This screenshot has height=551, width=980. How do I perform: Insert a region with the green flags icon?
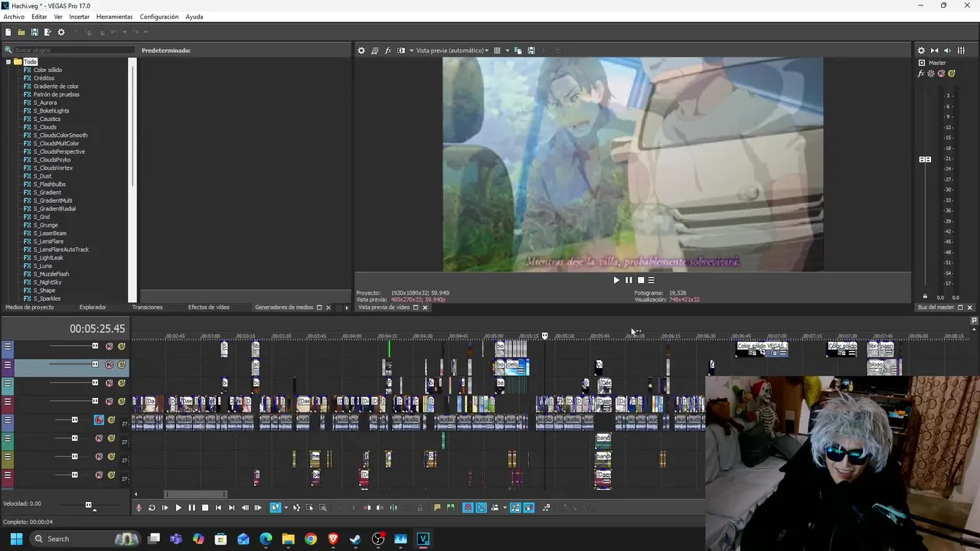tap(450, 507)
